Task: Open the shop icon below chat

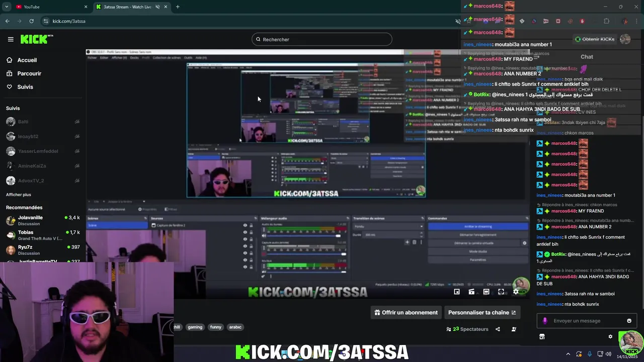Action: pyautogui.click(x=542, y=337)
